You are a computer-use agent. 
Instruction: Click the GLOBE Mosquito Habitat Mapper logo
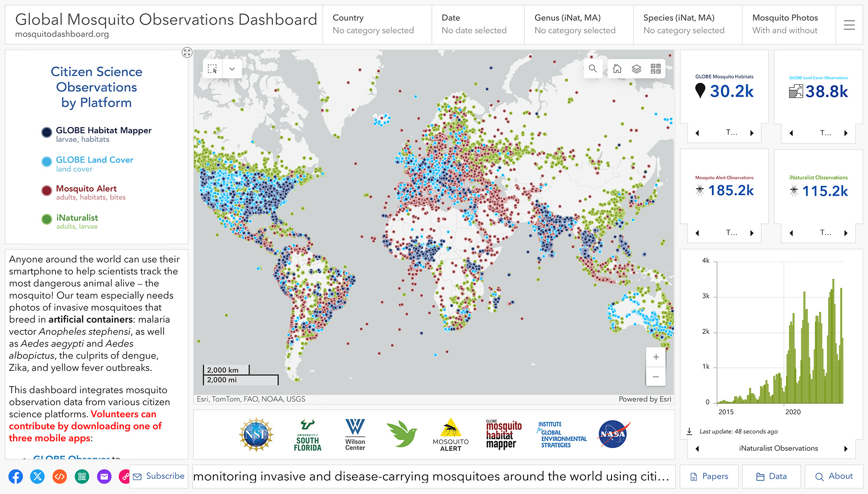pos(503,434)
